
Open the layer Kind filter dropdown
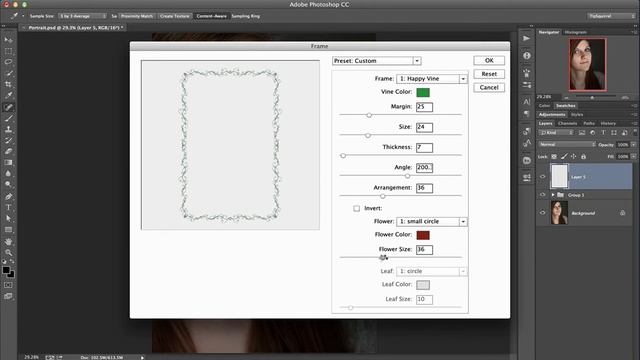[556, 133]
